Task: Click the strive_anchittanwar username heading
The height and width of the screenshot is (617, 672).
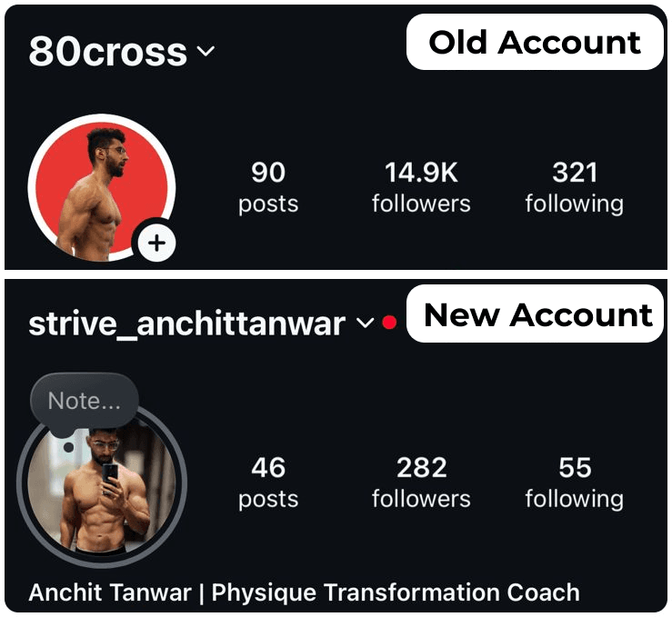Action: [x=186, y=324]
